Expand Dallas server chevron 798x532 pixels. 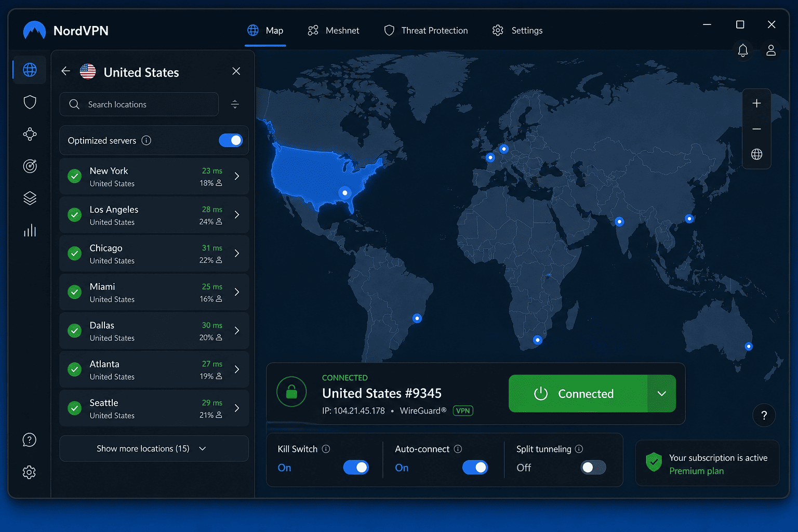pyautogui.click(x=237, y=330)
